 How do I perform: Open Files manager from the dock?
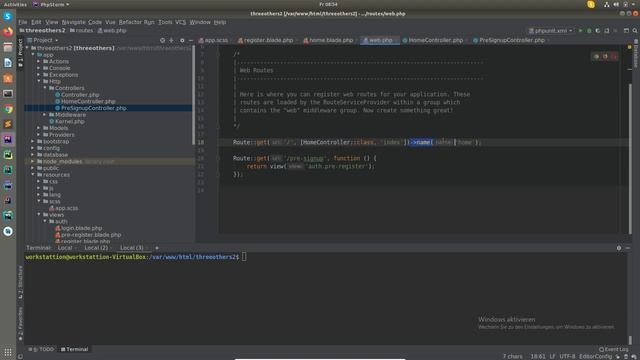click(8, 47)
